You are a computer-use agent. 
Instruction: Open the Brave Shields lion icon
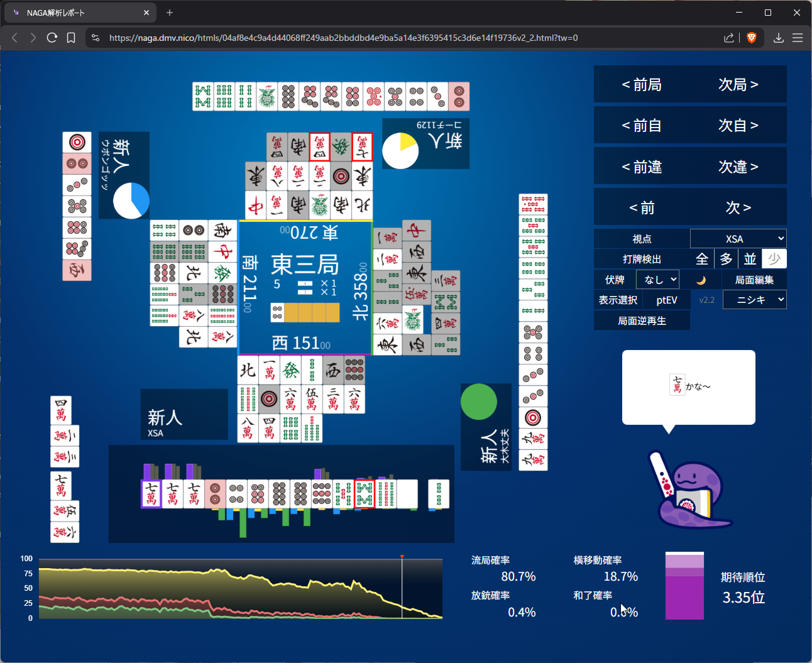pos(751,38)
